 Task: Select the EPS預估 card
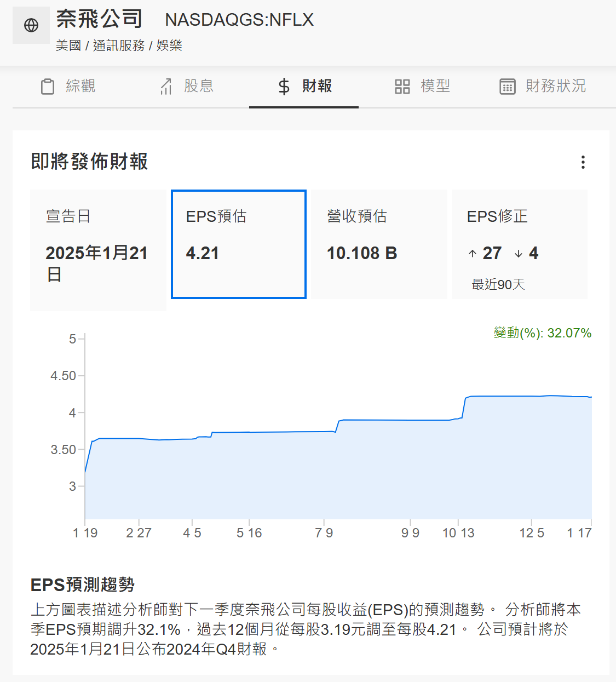tap(239, 244)
